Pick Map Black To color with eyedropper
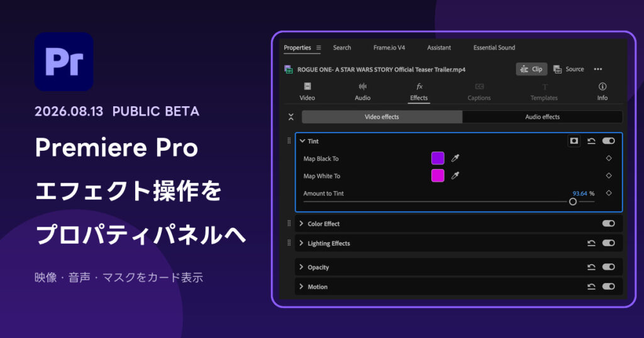Image resolution: width=644 pixels, height=338 pixels. (455, 158)
